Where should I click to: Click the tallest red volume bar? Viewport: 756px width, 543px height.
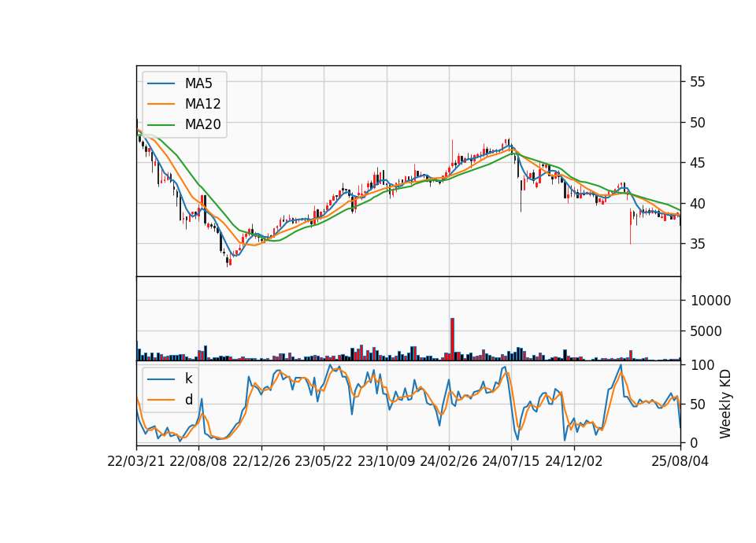[x=452, y=339]
